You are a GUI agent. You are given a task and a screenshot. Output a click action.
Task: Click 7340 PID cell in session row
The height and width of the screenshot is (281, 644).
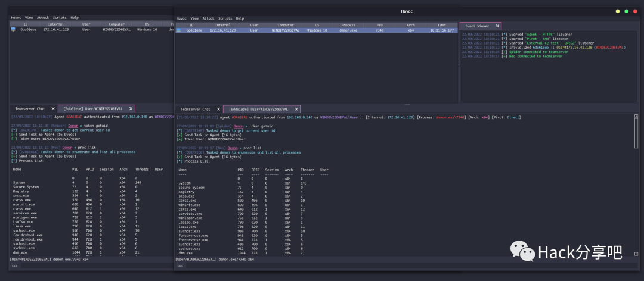tap(379, 30)
